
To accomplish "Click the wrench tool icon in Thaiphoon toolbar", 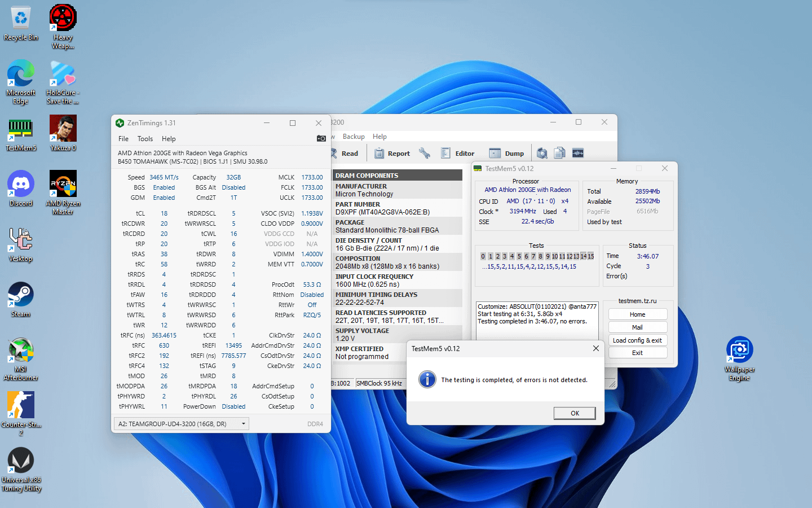I will point(425,153).
